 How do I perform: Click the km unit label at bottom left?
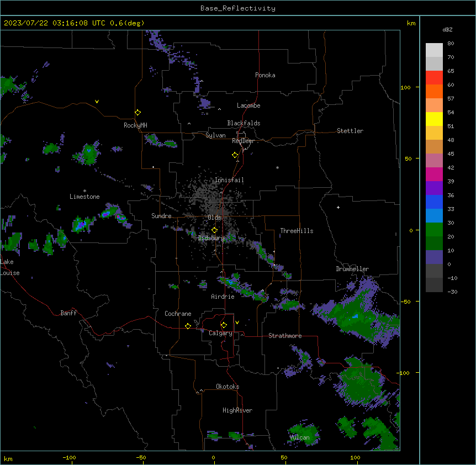click(8, 459)
